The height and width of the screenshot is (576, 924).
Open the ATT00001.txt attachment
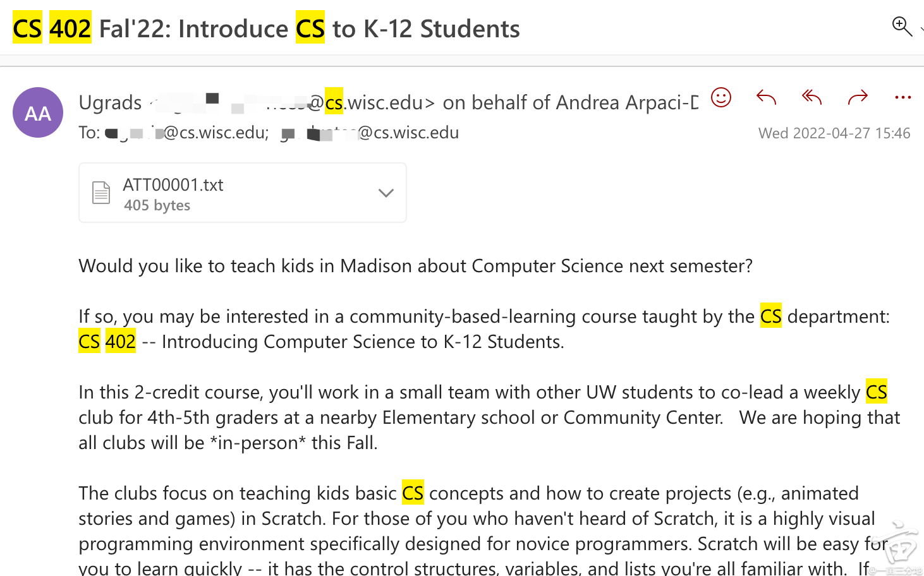(x=173, y=185)
